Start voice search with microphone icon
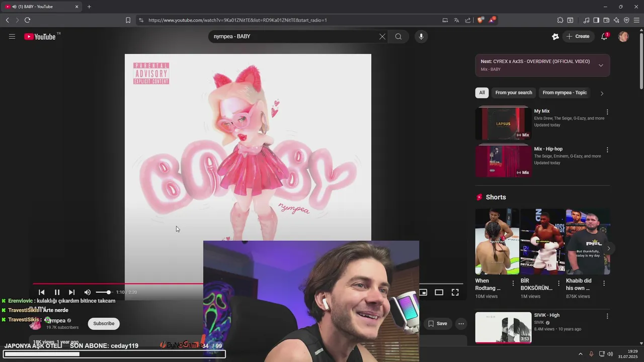 point(421,36)
